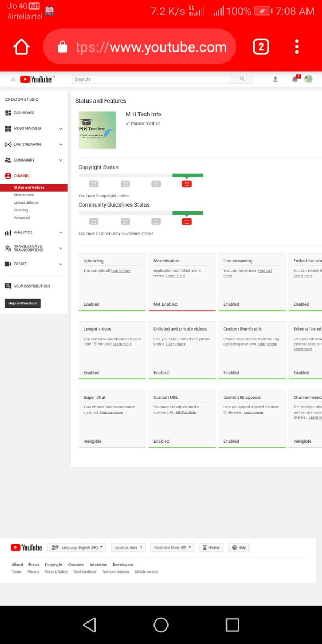Click Learn more under Longer videos
The width and height of the screenshot is (322, 644).
pyautogui.click(x=122, y=344)
